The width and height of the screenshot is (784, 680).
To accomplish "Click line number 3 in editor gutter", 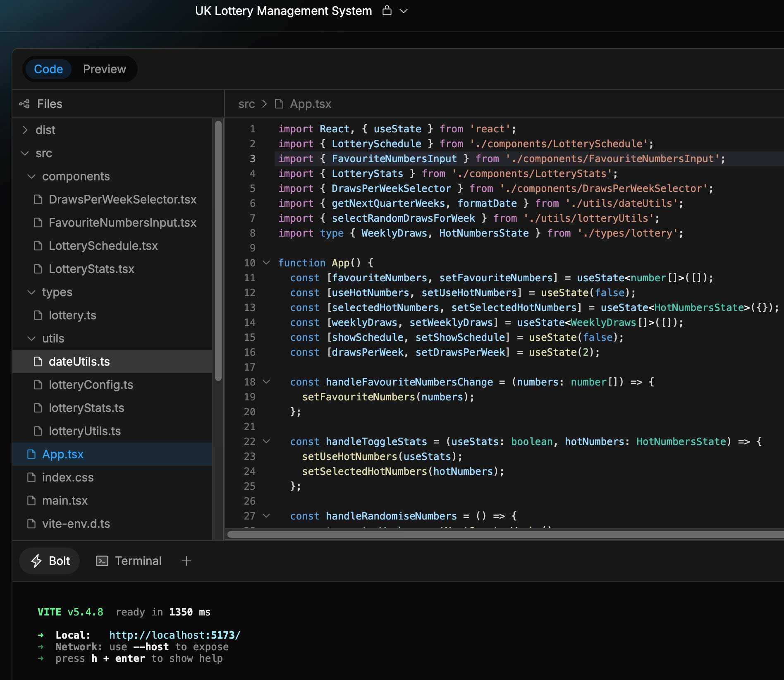I will pos(252,158).
